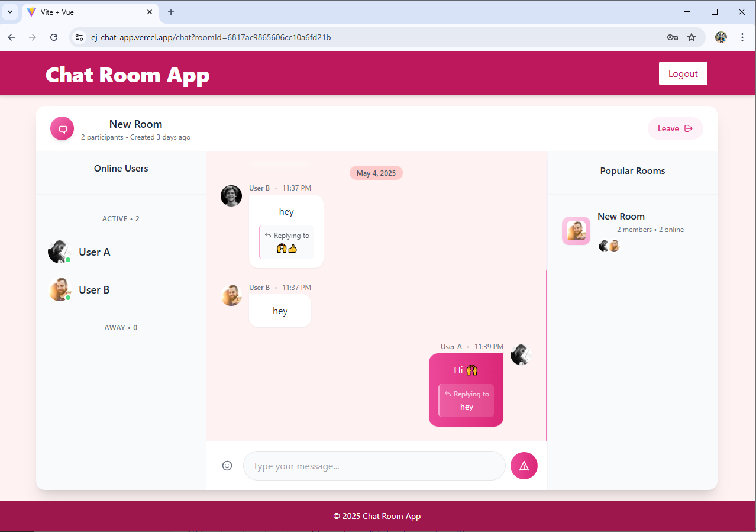Open the Chrome three-dot menu

743,37
